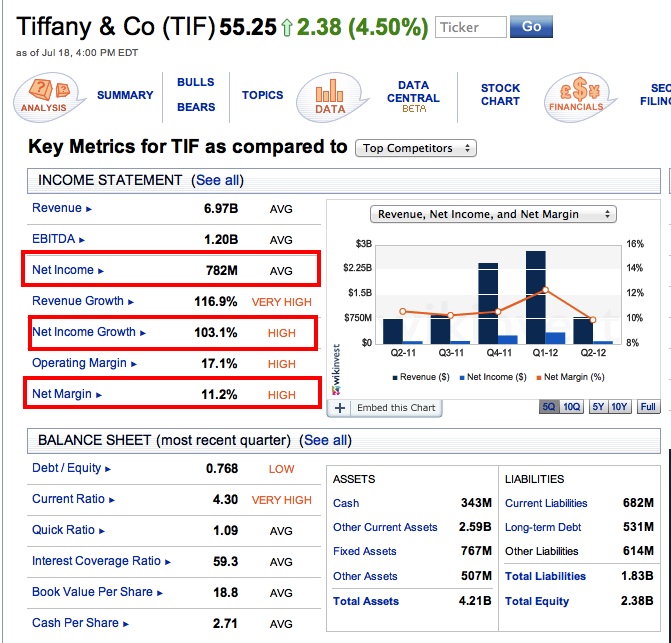
Task: Open the Top Competitors dropdown
Action: click(x=416, y=148)
